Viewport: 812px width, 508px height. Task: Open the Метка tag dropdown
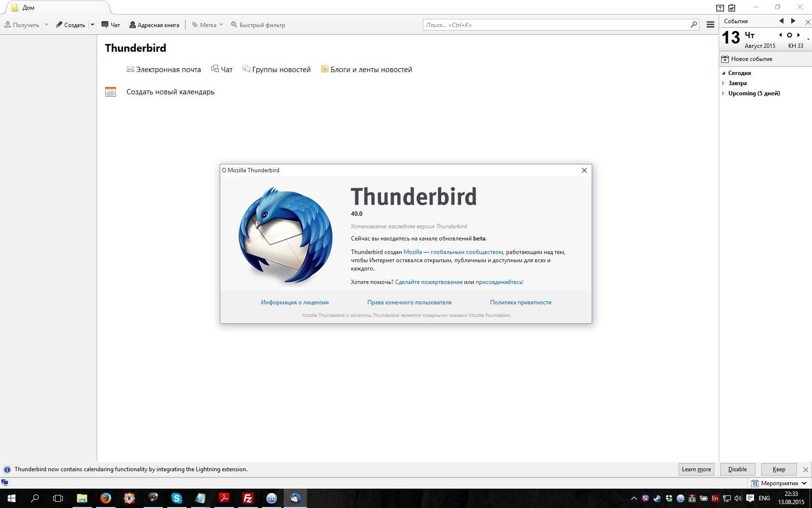click(207, 25)
